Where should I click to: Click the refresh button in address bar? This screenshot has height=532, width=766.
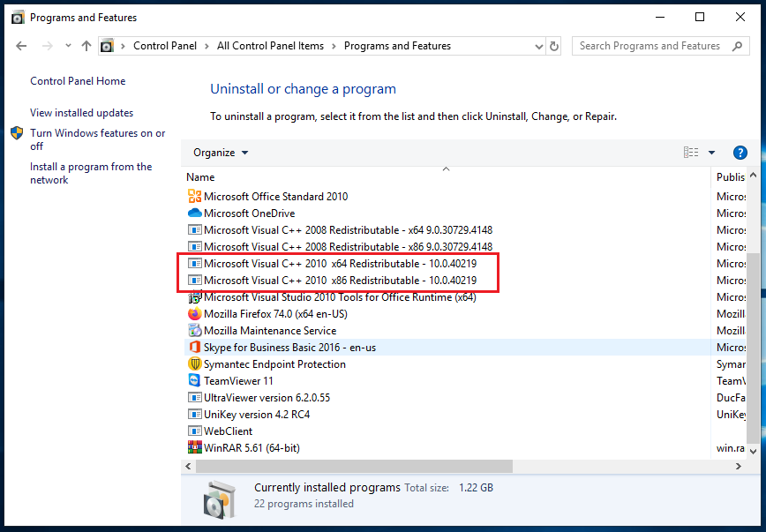(554, 46)
